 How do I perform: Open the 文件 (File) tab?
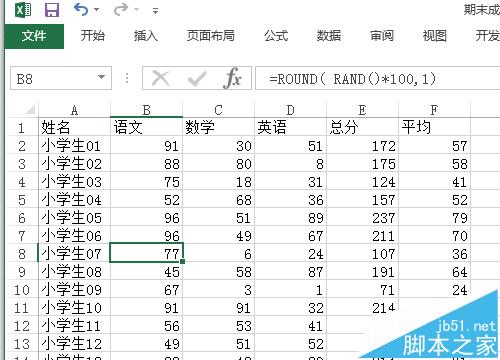34,36
